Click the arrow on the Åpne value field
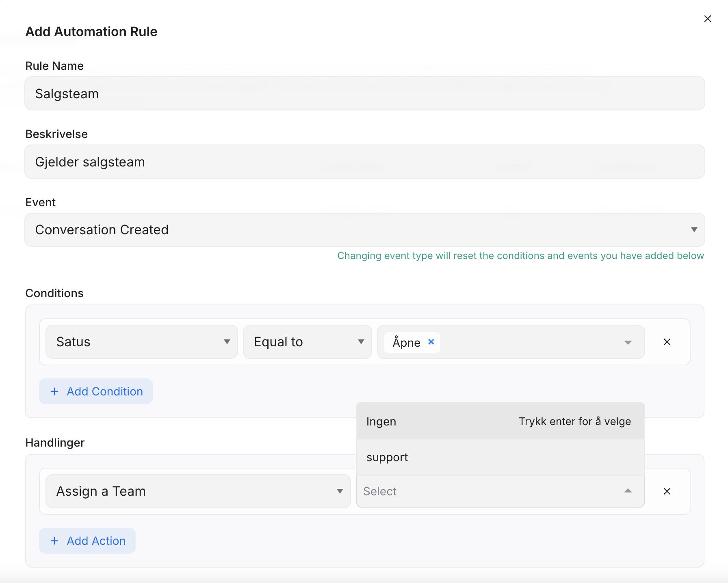 pos(628,342)
